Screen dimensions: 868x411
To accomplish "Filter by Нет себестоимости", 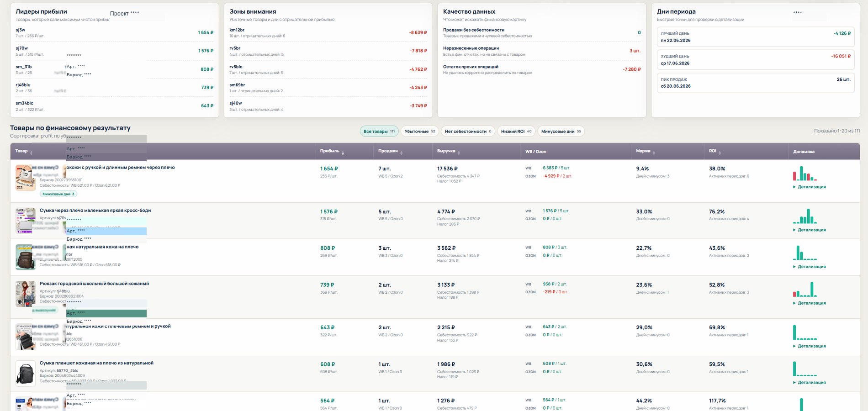I will click(x=468, y=132).
